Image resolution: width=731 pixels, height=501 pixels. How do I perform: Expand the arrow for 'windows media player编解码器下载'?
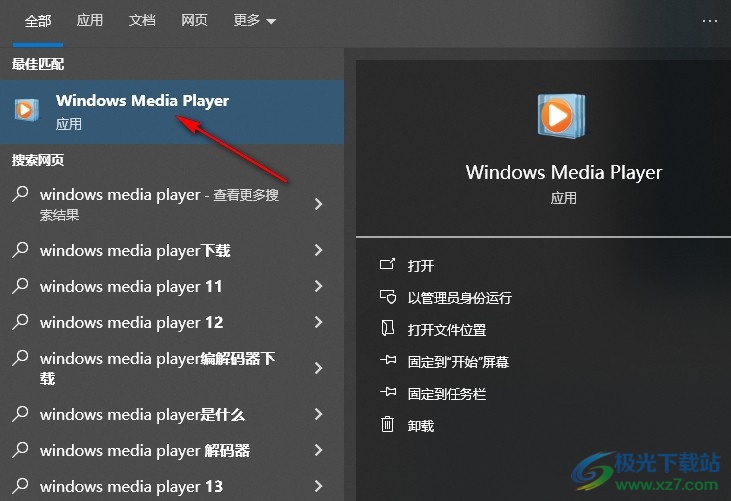[318, 368]
